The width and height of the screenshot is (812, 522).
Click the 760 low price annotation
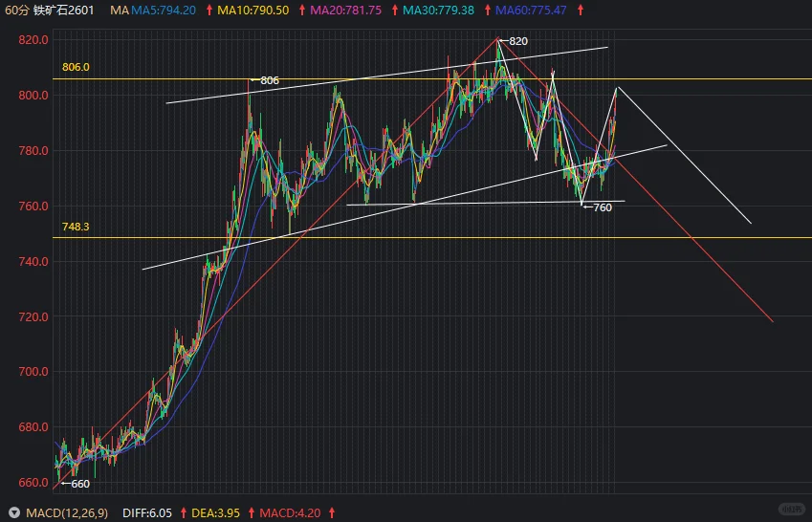(598, 207)
